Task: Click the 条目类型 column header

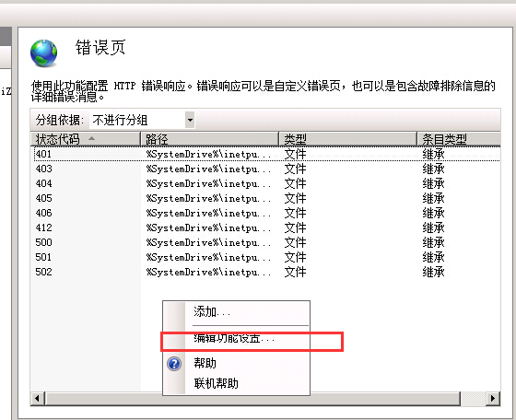Action: pyautogui.click(x=459, y=139)
